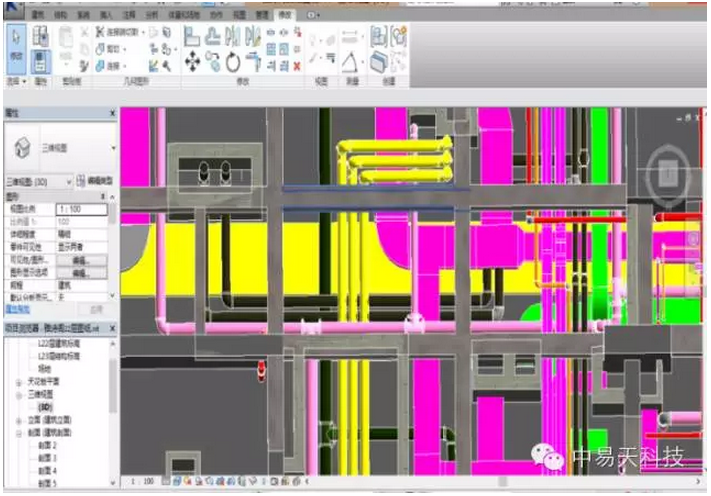711x496 pixels.
Task: Click the Move tool icon
Action: tap(190, 62)
